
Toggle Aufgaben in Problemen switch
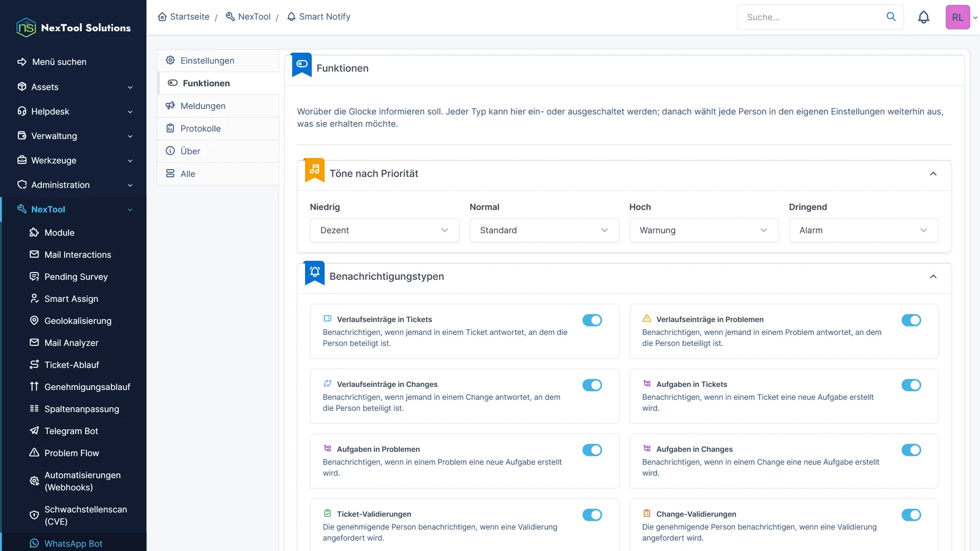point(592,450)
